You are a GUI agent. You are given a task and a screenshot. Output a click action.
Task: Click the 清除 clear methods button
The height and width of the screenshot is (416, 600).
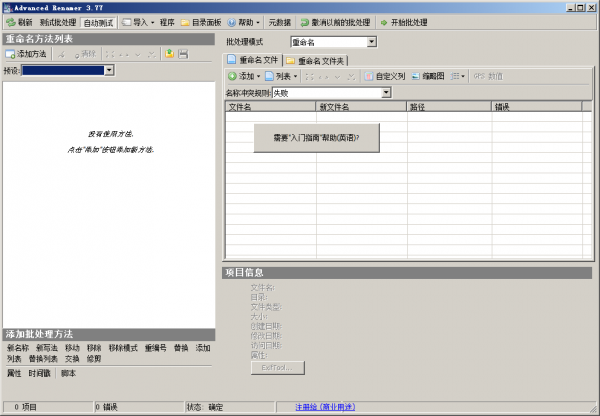(x=85, y=54)
